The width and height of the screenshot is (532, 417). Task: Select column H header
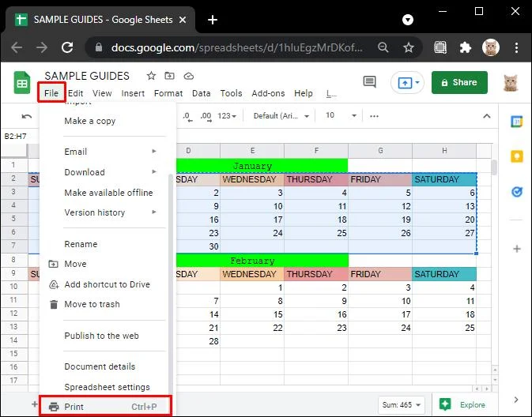tap(444, 151)
